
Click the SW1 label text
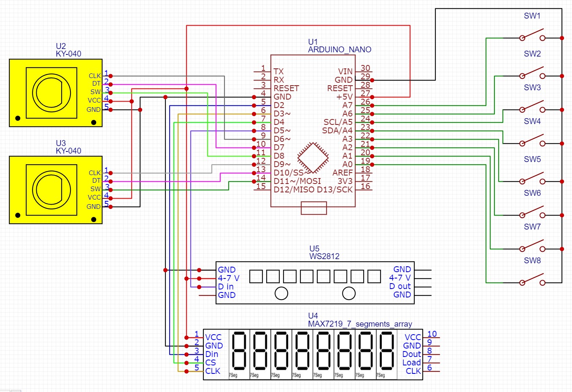click(532, 16)
